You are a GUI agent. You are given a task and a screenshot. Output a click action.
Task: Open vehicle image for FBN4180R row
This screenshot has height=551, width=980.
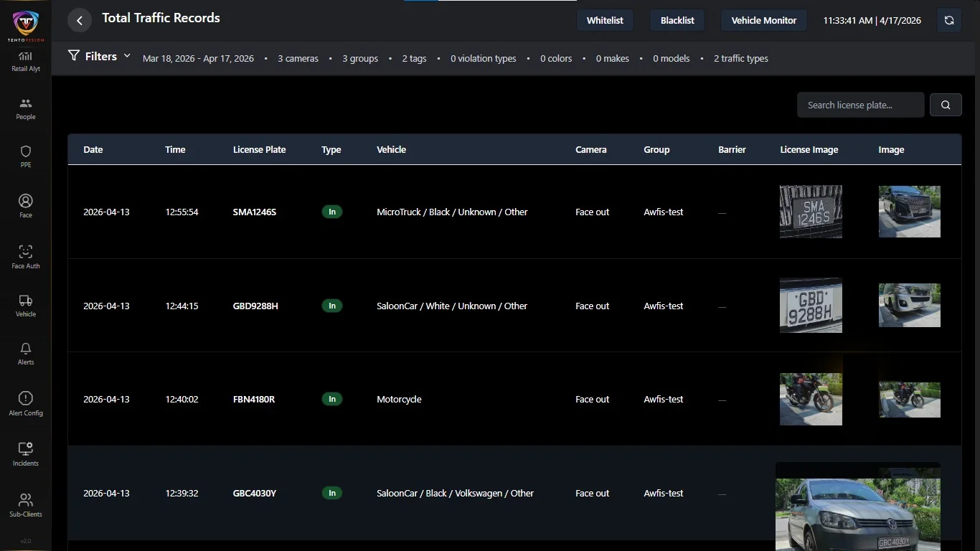click(x=910, y=400)
